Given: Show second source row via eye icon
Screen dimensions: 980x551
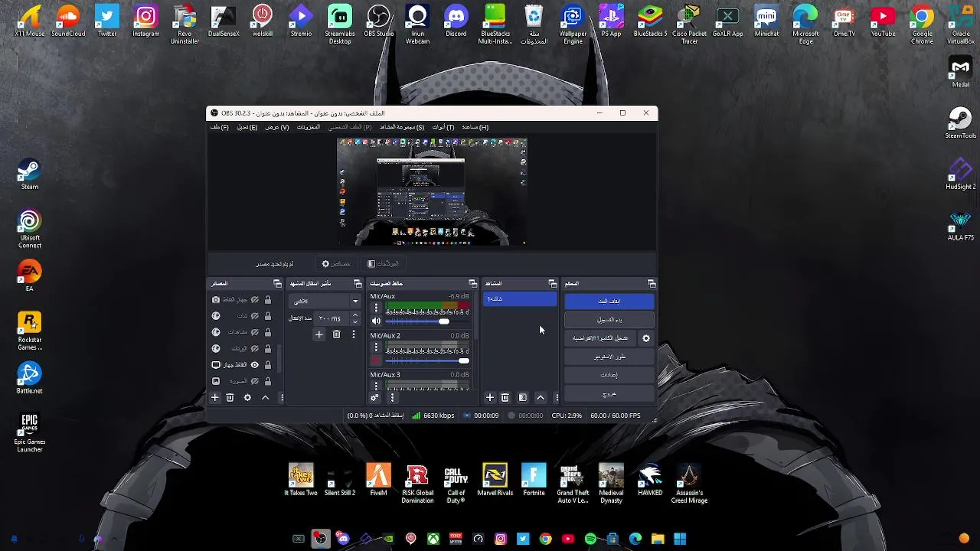Looking at the screenshot, I should [255, 316].
